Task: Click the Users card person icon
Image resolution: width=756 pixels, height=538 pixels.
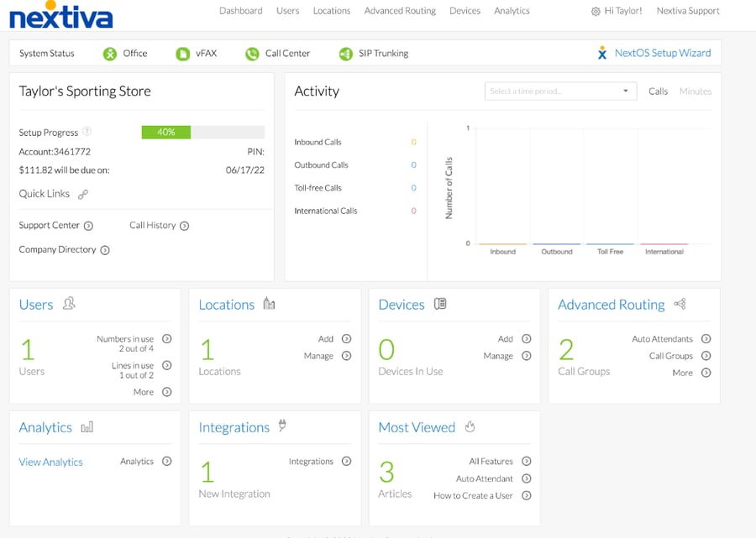Action: [69, 304]
